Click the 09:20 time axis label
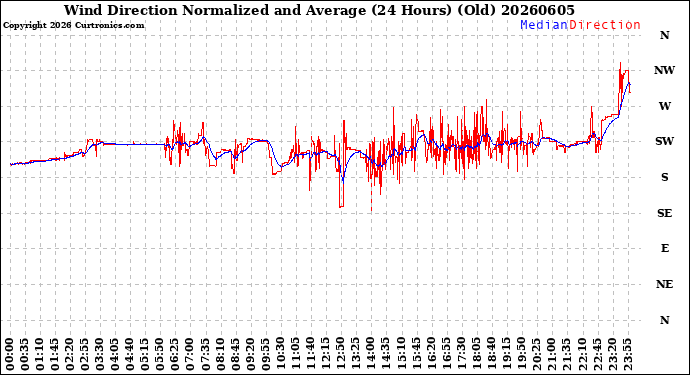Viewport: 690px width, 375px height. 250,354
